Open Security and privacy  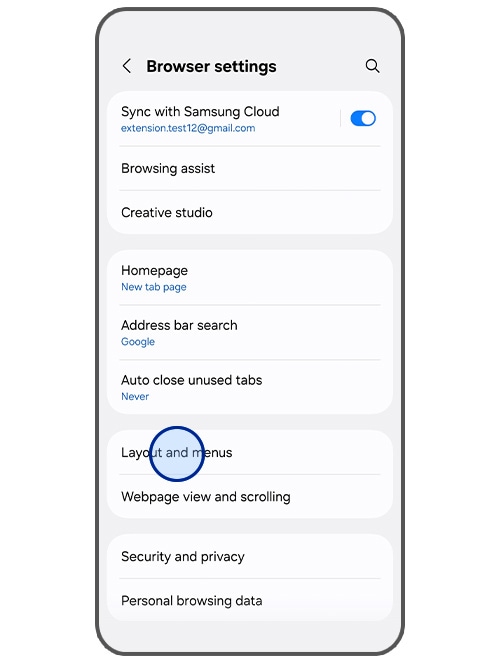[x=250, y=556]
